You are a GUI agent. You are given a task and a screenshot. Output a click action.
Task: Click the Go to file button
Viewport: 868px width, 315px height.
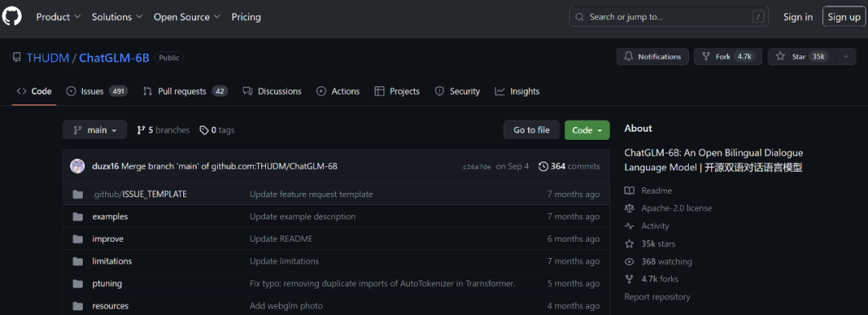531,130
